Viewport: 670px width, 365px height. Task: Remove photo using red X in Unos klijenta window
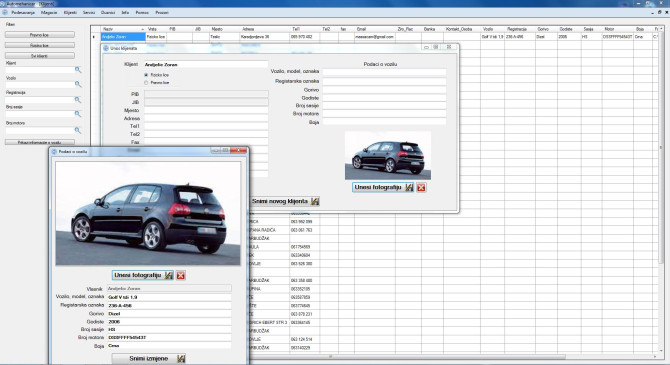pos(421,188)
